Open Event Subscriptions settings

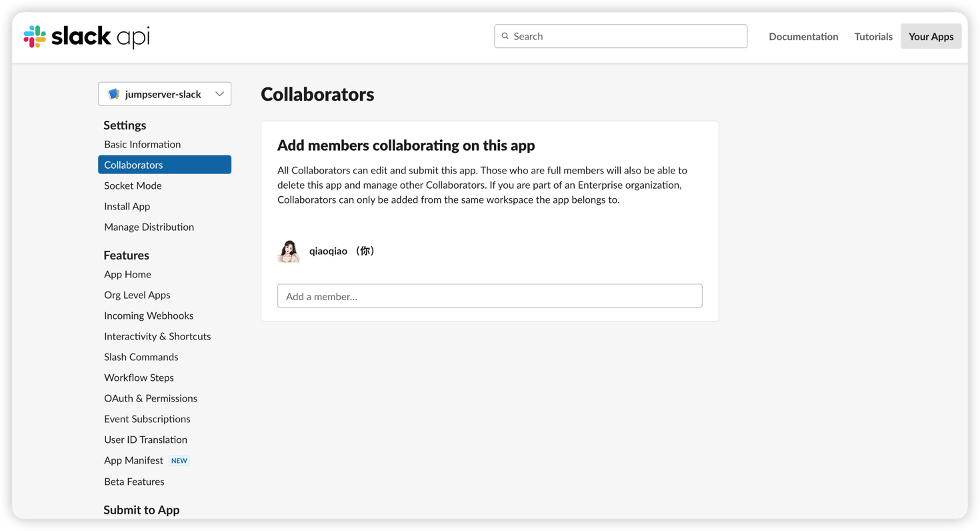click(x=147, y=419)
